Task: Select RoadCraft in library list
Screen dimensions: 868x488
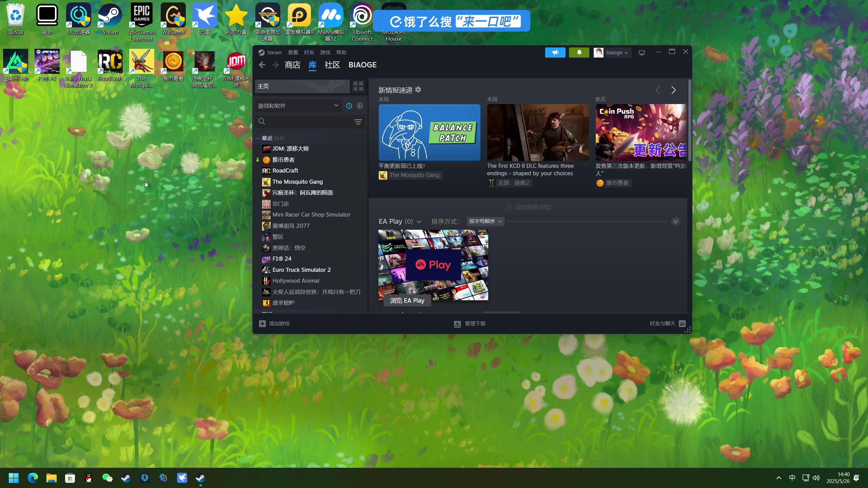Action: [x=285, y=170]
